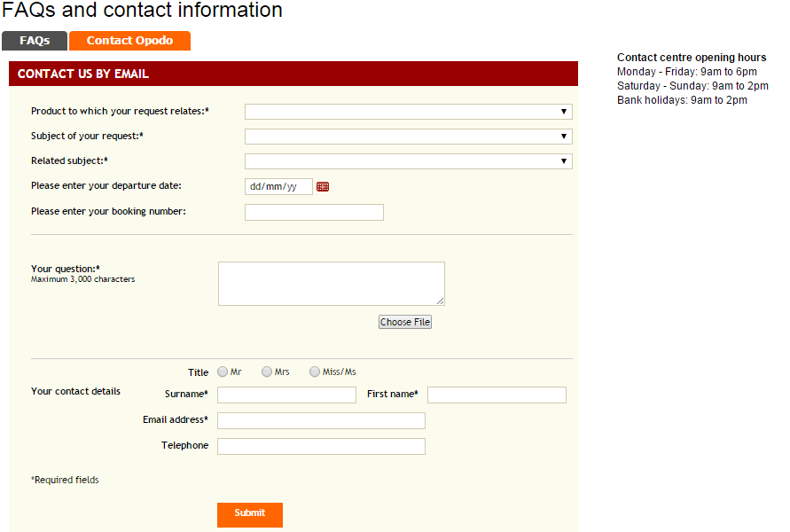Click the booking number input box

click(314, 212)
